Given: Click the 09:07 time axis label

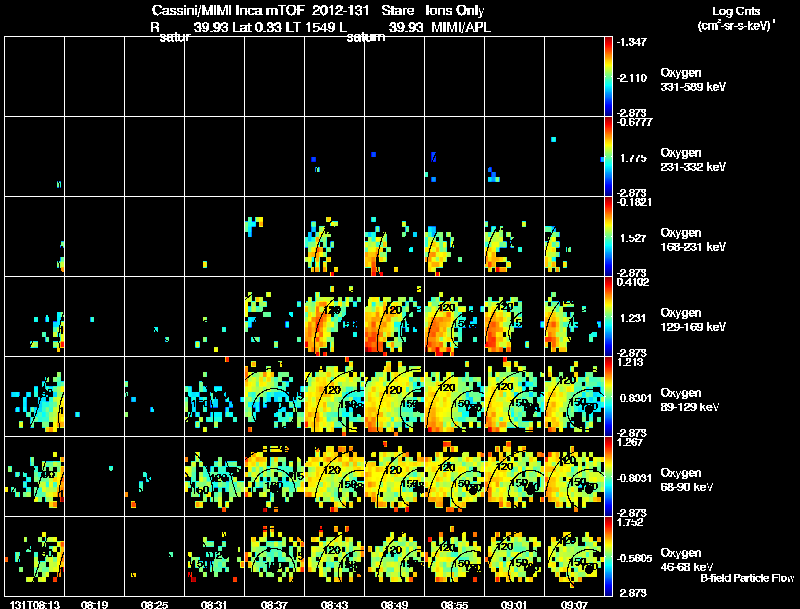Looking at the screenshot, I should coord(574,604).
